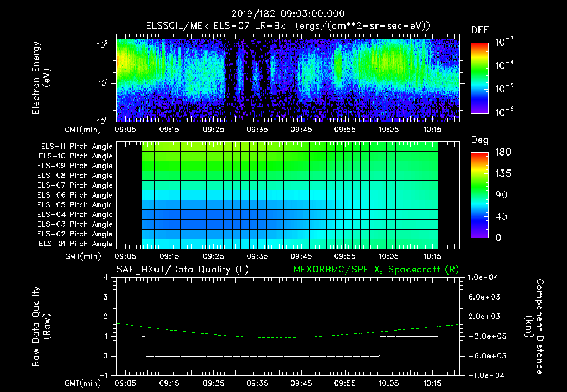
Task: Click 'GMT(min)' label under the data quality panel
Action: (83, 383)
